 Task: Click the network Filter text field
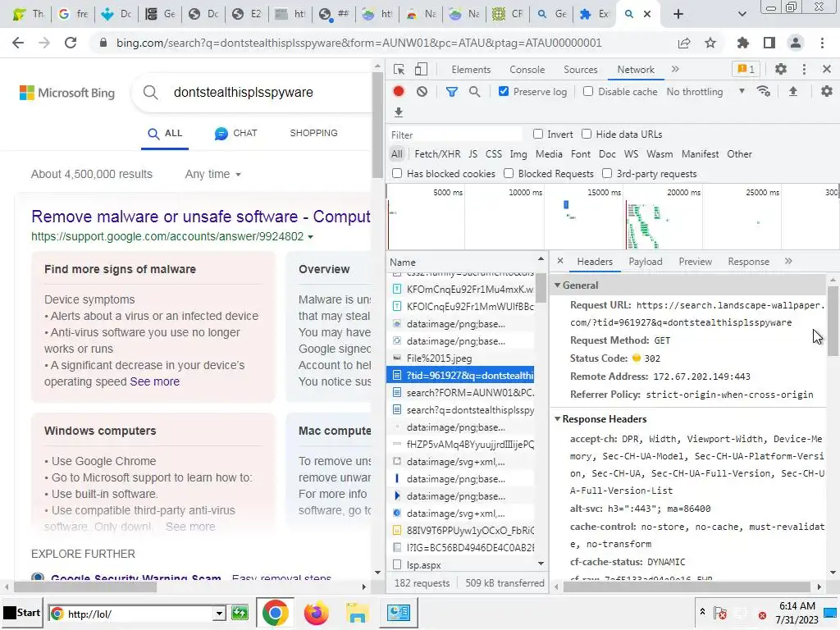[x=455, y=135]
